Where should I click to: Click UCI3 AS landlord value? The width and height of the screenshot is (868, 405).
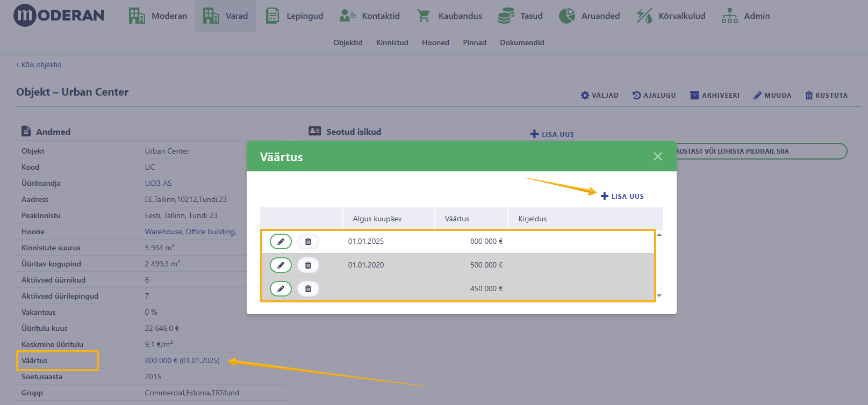[x=158, y=183]
